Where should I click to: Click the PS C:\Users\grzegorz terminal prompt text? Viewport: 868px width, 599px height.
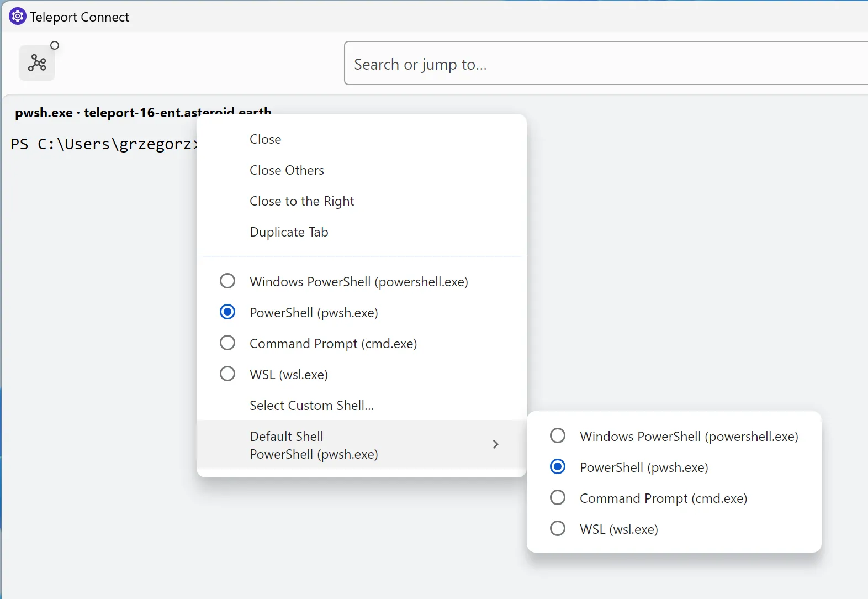pyautogui.click(x=104, y=144)
